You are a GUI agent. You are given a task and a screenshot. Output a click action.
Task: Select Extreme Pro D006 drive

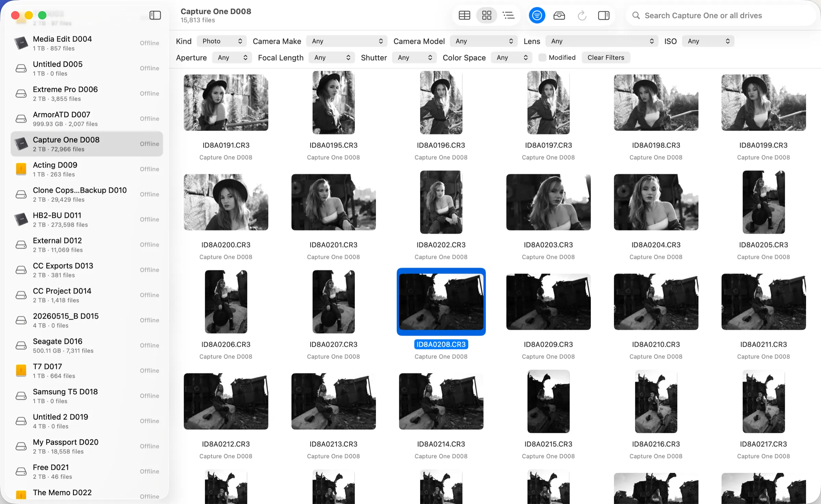[87, 94]
